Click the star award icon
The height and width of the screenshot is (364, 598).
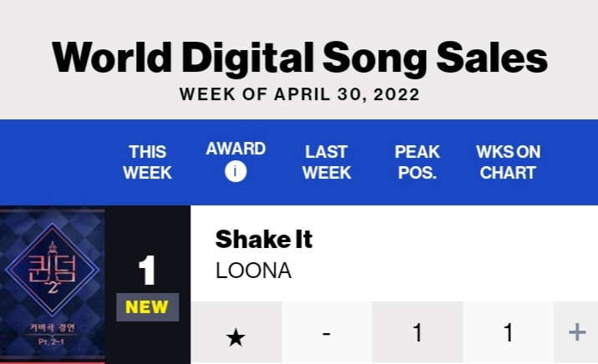tap(236, 337)
